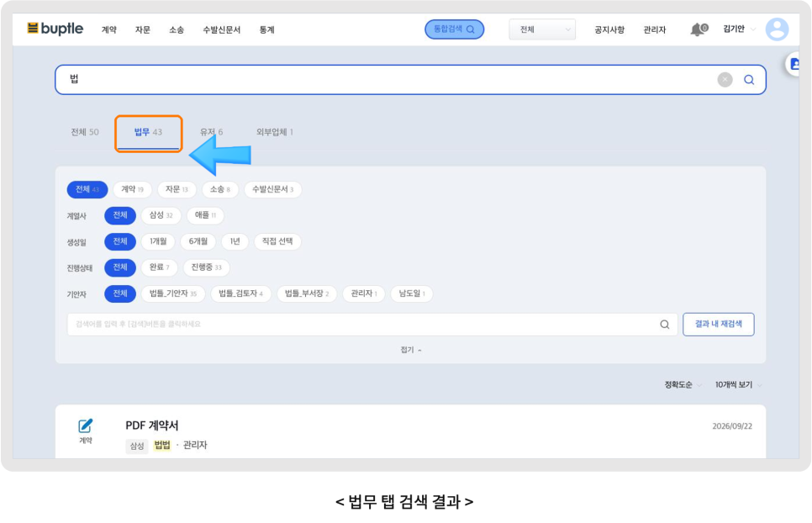Select 전체 in 기안자 row
Screen dimensions: 812x523
click(x=120, y=294)
